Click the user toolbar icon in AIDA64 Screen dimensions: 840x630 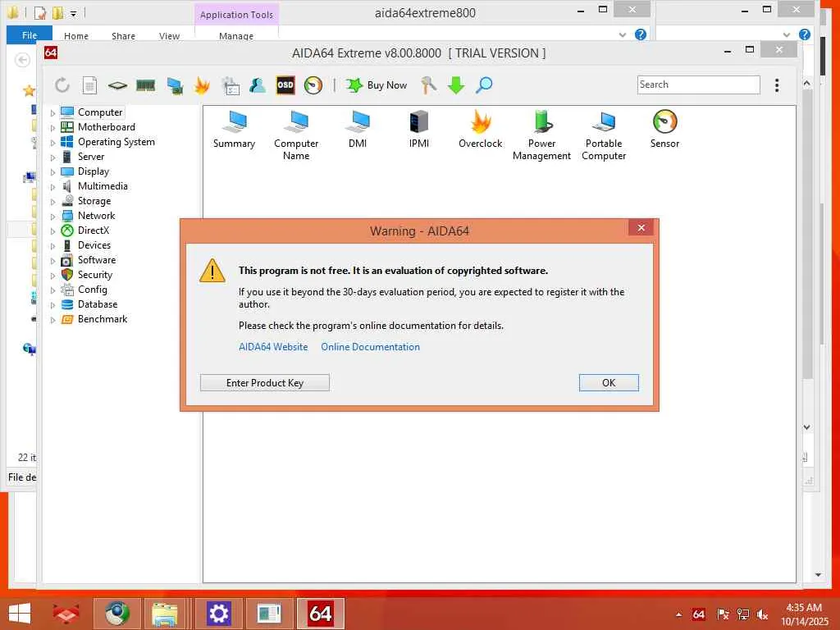click(x=258, y=85)
